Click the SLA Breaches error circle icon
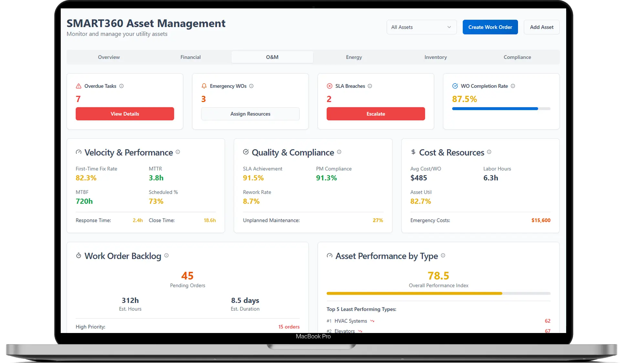The height and width of the screenshot is (364, 623). [329, 86]
